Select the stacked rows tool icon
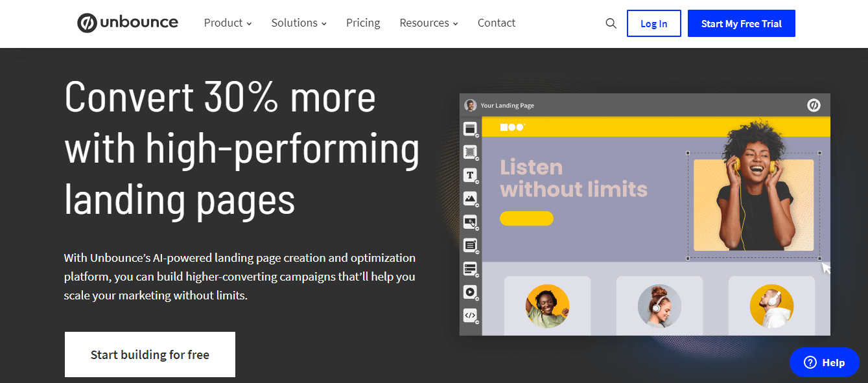868x383 pixels. coord(470,269)
